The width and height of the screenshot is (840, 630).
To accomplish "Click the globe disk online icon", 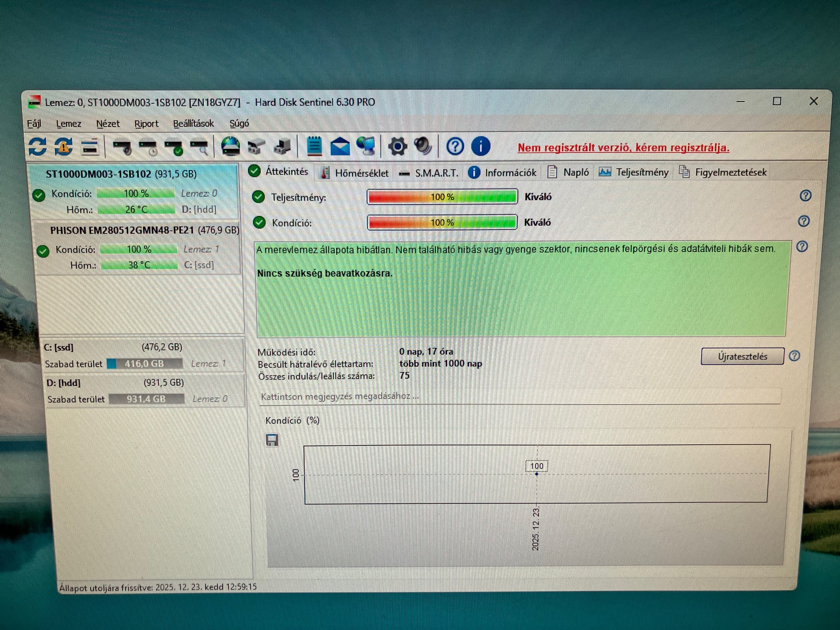I will pos(230,147).
